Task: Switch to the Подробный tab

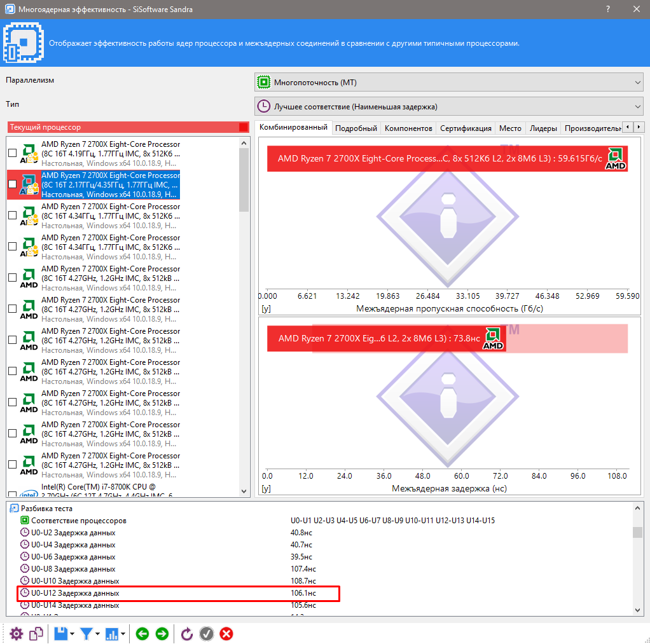Action: click(x=356, y=128)
